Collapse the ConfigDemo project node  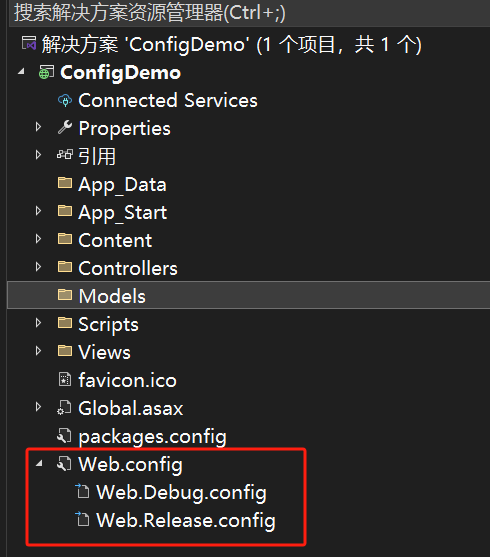tap(21, 72)
